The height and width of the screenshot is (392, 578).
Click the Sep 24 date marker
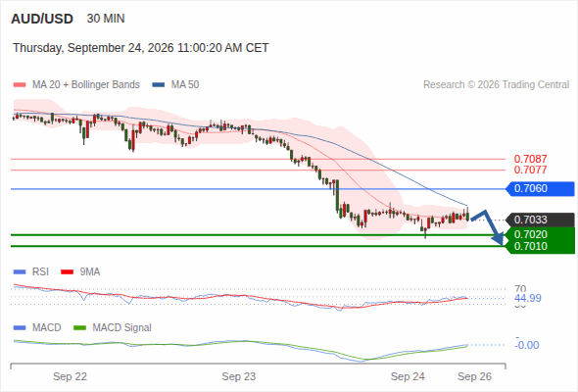pyautogui.click(x=408, y=376)
